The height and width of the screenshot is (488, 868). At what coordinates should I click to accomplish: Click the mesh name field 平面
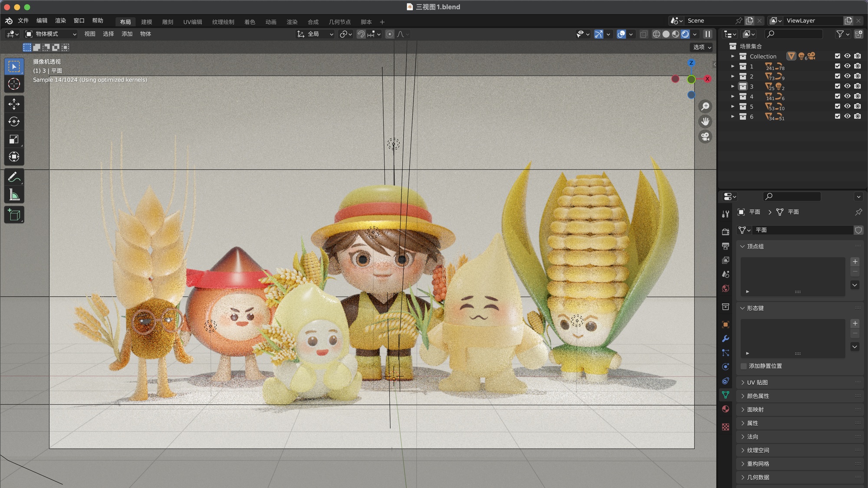[x=803, y=230]
